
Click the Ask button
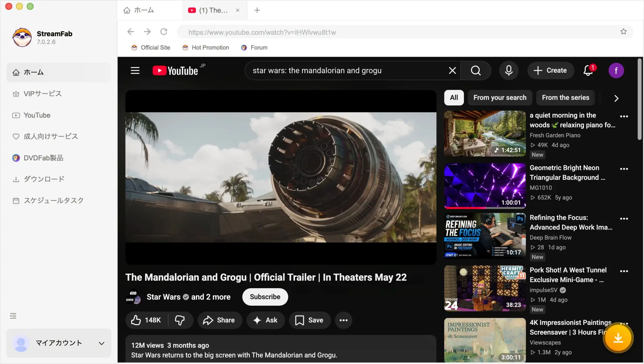coord(265,320)
